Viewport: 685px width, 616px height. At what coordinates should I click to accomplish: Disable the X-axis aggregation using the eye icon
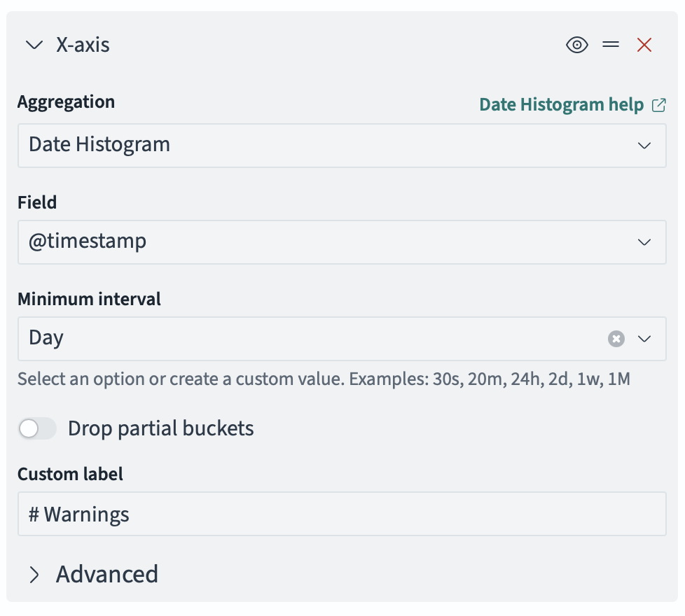tap(576, 45)
